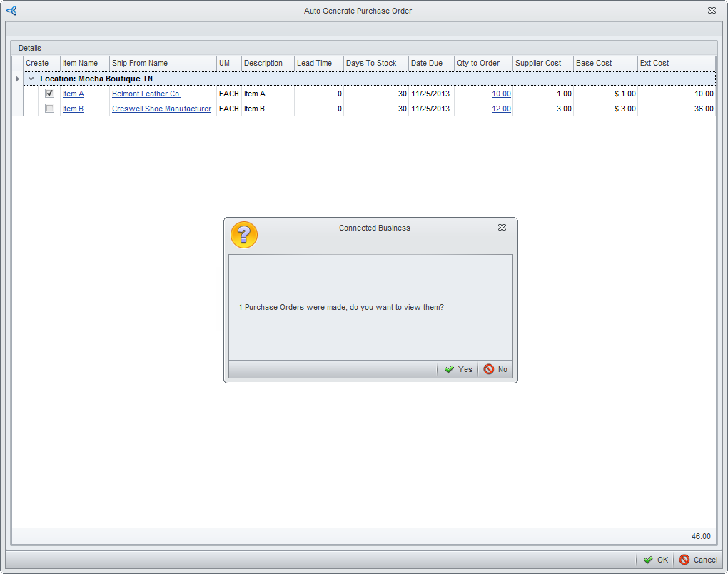The width and height of the screenshot is (728, 574).
Task: Close the Auto Generate Purchase Order window
Action: coord(712,10)
